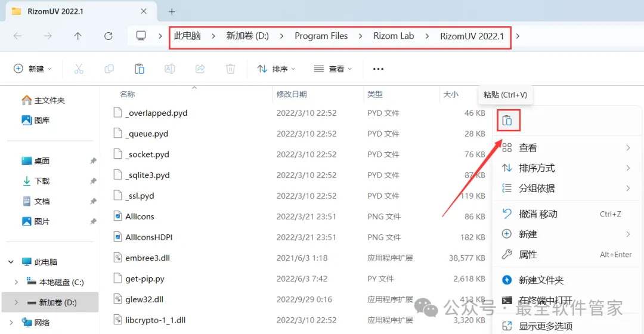Click the Copy icon in toolbar
Screen dimensions: 644x334
tap(109, 69)
